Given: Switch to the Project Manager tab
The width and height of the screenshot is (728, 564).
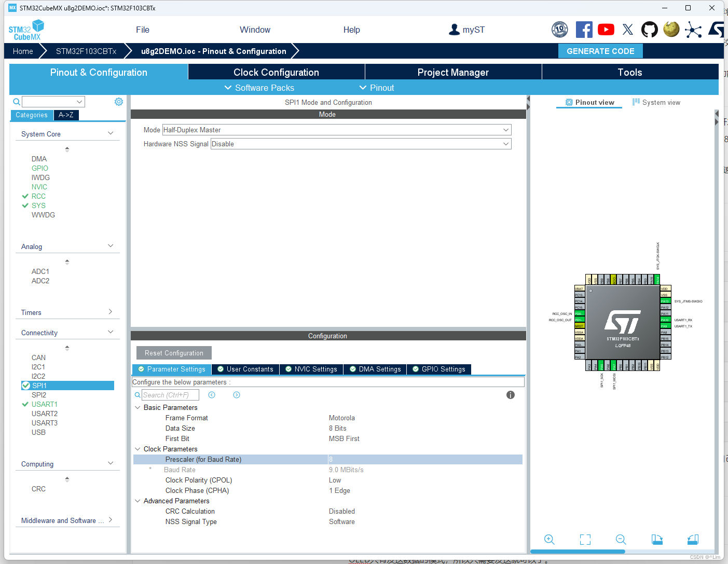Looking at the screenshot, I should (x=453, y=72).
